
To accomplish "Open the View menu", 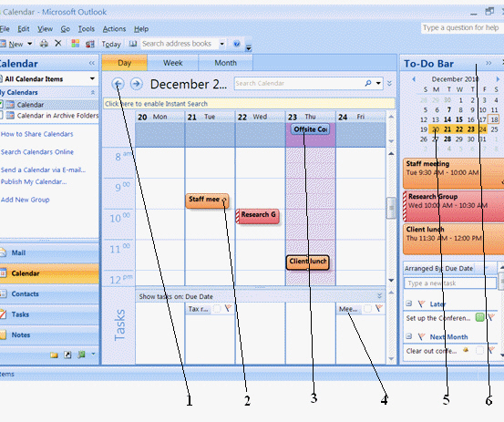I will [45, 29].
